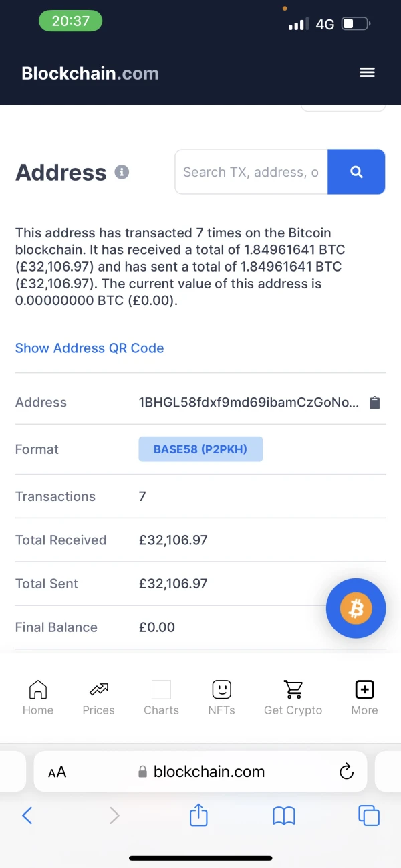The image size is (401, 868).
Task: Reload the page in Safari
Action: pos(346,772)
